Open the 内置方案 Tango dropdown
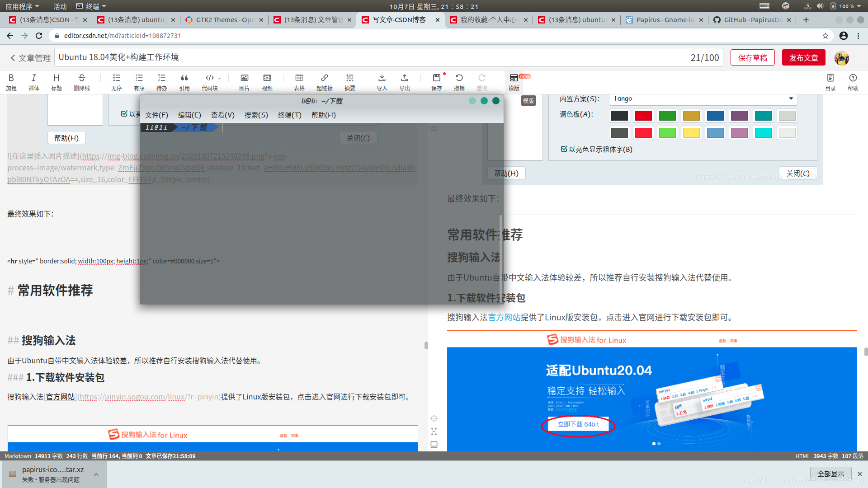 point(703,99)
